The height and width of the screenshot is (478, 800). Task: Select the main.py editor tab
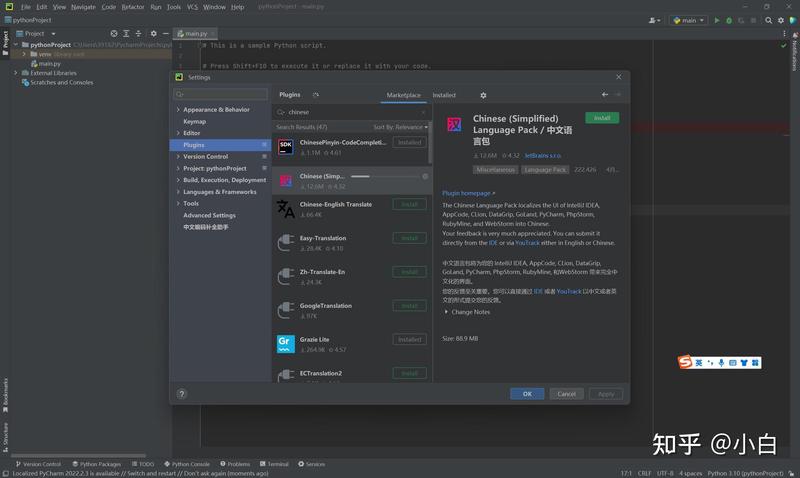tap(195, 34)
